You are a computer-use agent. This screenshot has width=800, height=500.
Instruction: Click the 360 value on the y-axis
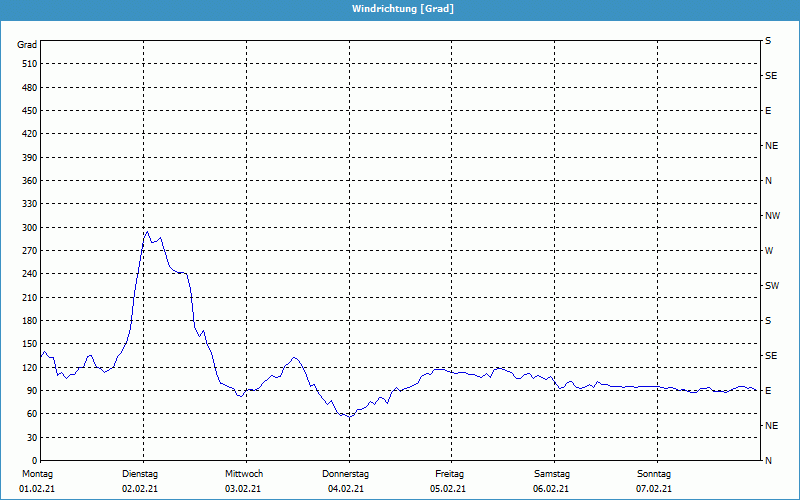click(x=29, y=181)
